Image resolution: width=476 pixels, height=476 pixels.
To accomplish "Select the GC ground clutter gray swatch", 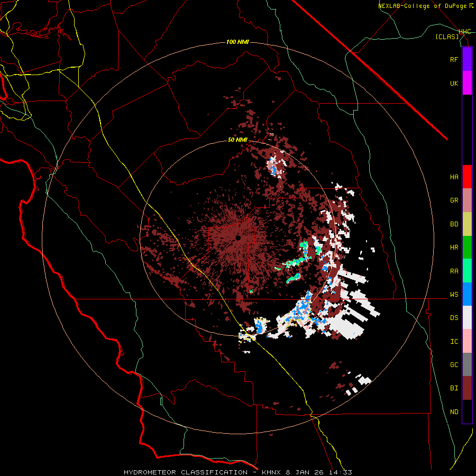I will click(467, 364).
